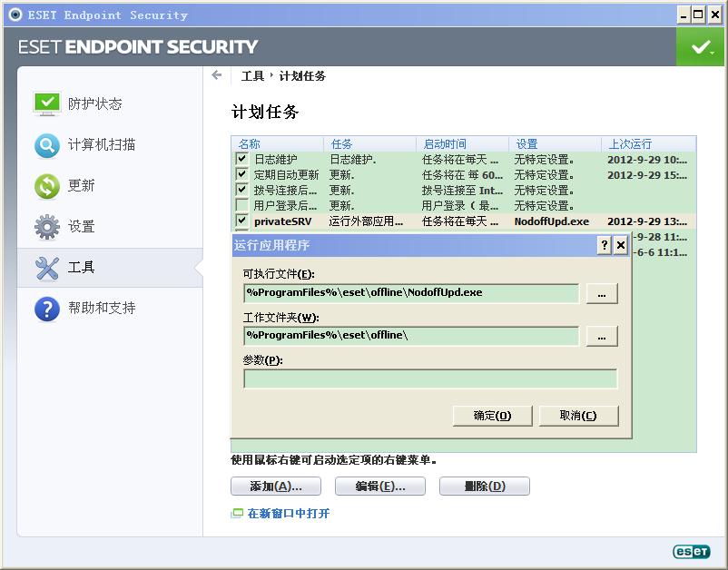The height and width of the screenshot is (570, 728).
Task: Click the 2012-9-29 15:... last run cell
Action: click(647, 175)
